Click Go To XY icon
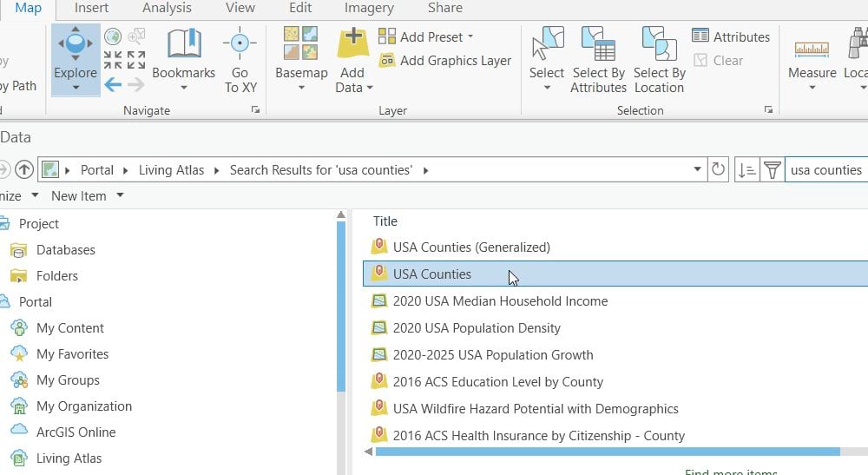Screen dimensions: 868x475 (x=240, y=43)
